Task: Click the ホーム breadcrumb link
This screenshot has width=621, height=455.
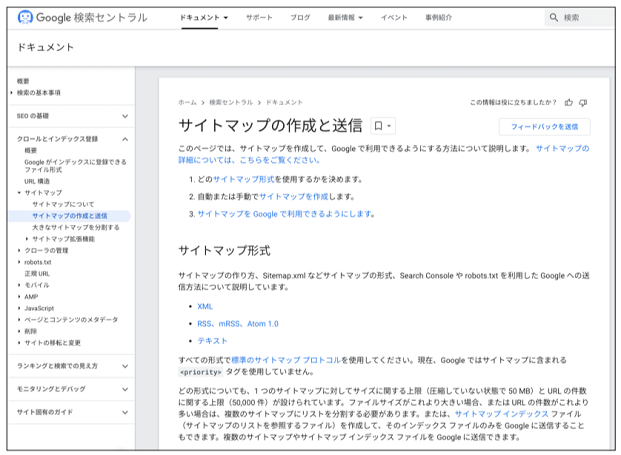Action: click(187, 103)
